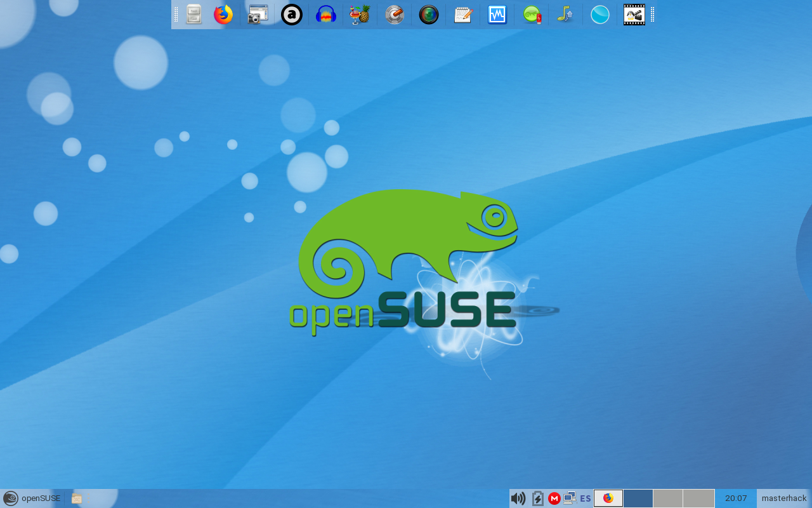Click the camera lens application icon in dock
812x508 pixels.
tap(428, 14)
